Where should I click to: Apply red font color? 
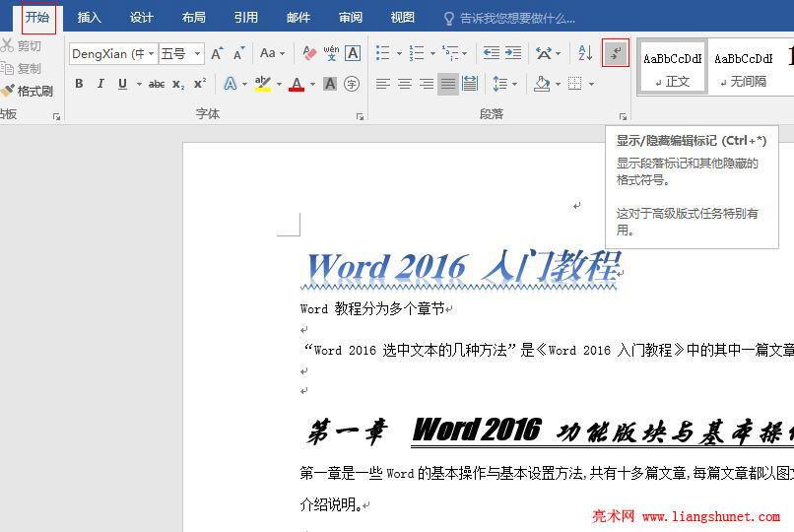[297, 84]
